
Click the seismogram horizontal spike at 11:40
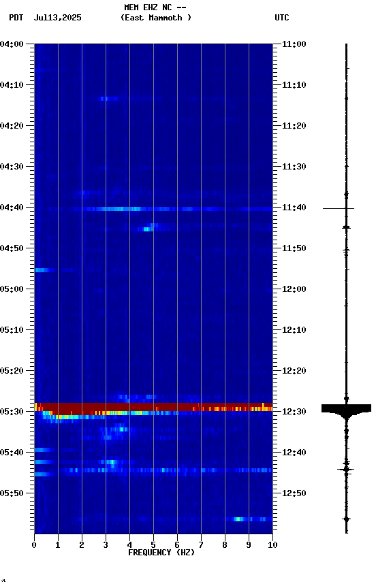[x=339, y=208]
